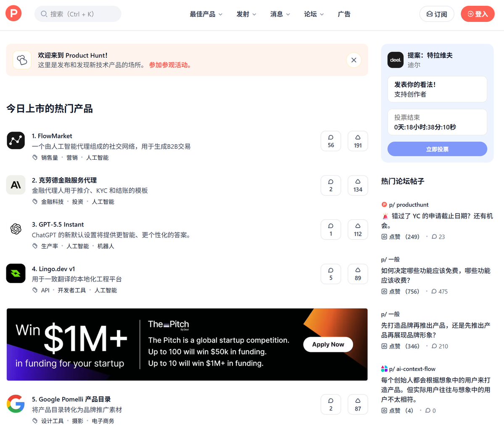Open the 1. FlowMarket title link
The height and width of the screenshot is (425, 504).
click(x=52, y=136)
